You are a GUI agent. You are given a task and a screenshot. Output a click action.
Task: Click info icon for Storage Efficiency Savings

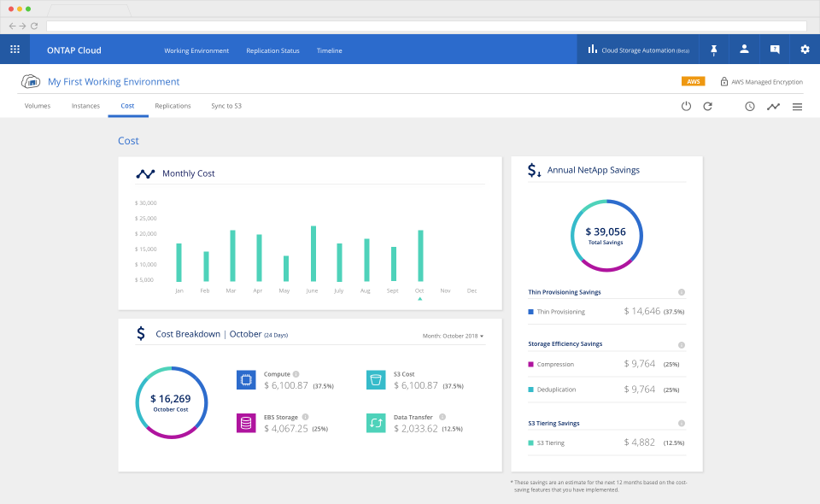tap(682, 345)
